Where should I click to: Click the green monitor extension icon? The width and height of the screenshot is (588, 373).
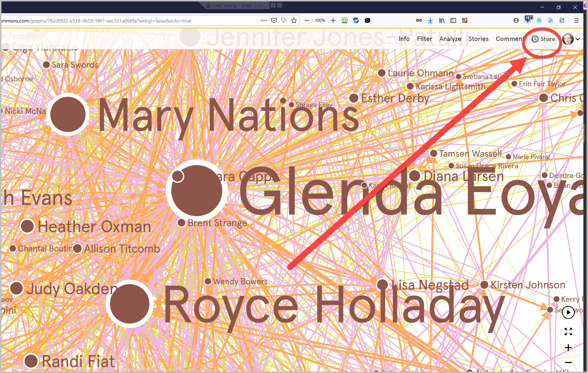[x=344, y=21]
